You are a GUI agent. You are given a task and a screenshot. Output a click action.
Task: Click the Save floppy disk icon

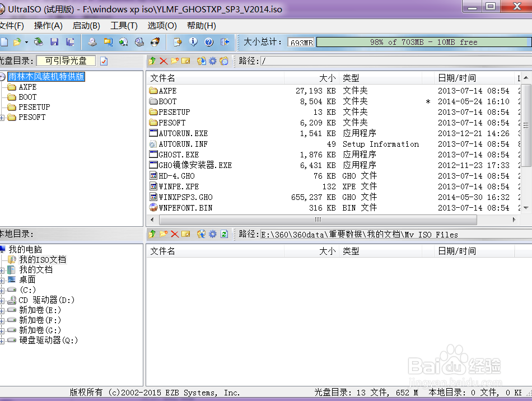54,42
